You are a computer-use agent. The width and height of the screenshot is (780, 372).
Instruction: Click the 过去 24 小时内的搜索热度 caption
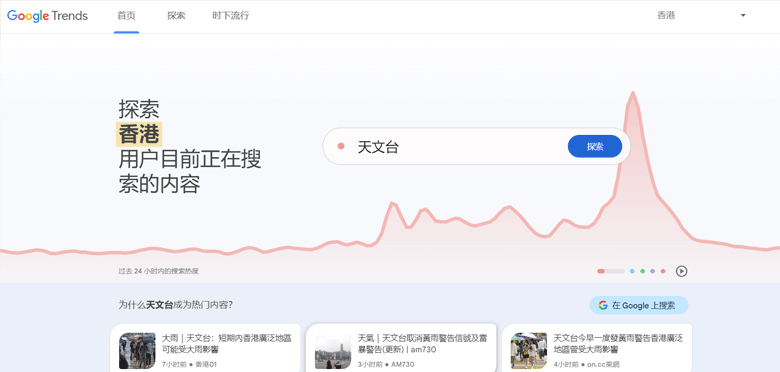coord(159,272)
